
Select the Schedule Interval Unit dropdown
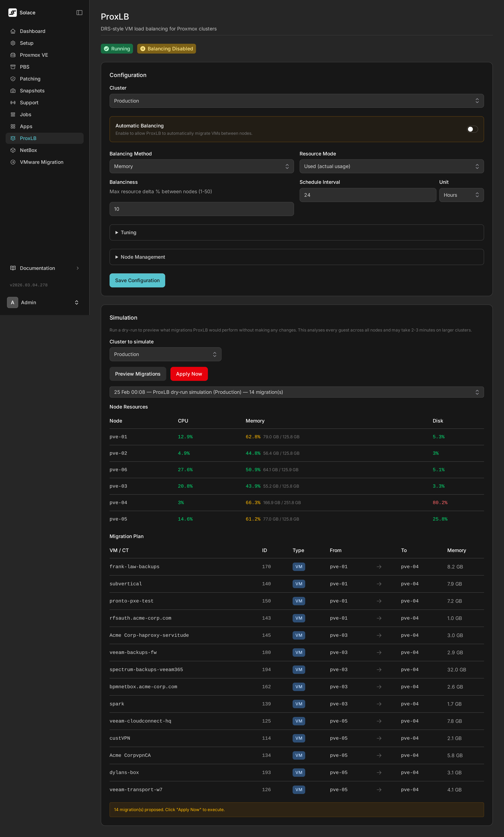[x=461, y=195]
